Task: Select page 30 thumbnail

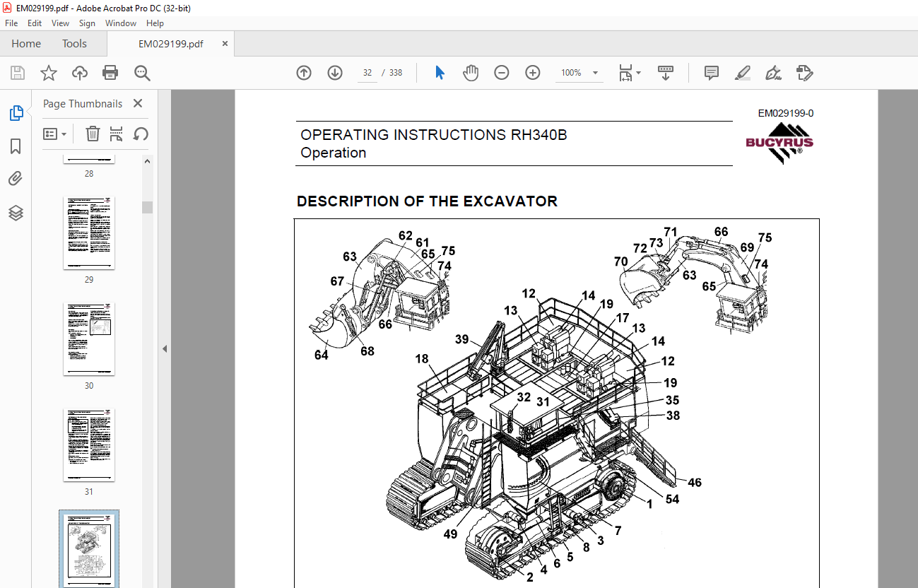Action: (89, 339)
